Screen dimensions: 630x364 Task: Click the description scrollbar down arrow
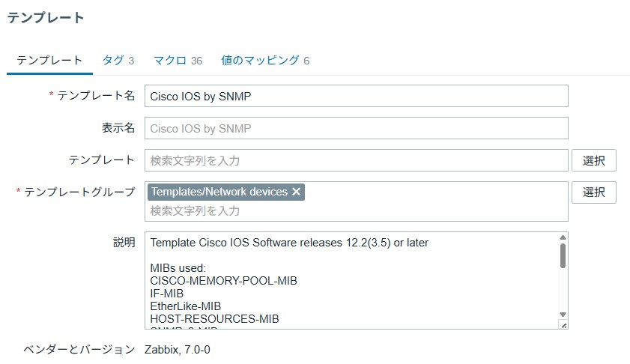(x=563, y=315)
